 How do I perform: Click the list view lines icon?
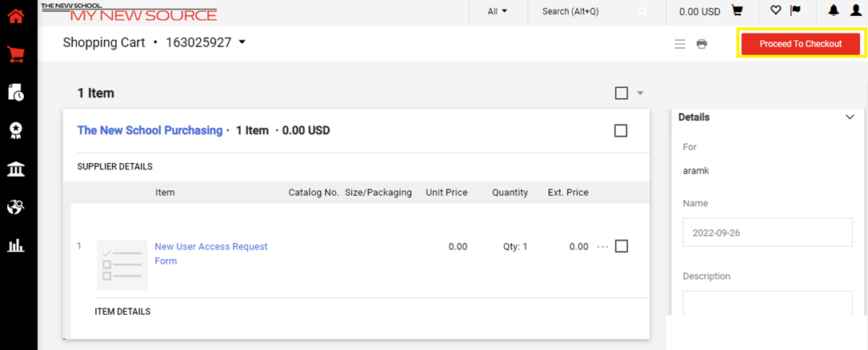pos(680,44)
